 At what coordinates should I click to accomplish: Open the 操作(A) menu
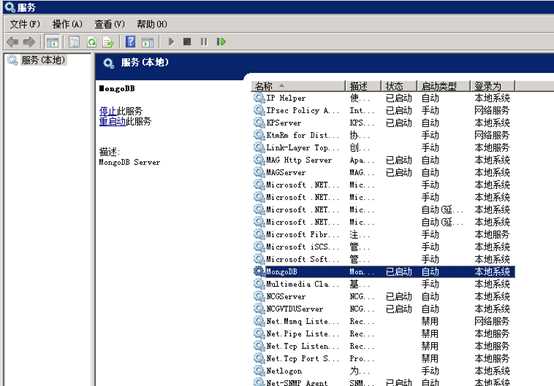(67, 24)
